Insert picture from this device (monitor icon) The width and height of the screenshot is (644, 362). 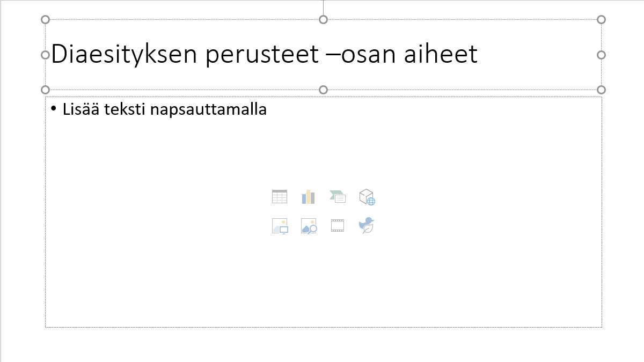click(280, 226)
